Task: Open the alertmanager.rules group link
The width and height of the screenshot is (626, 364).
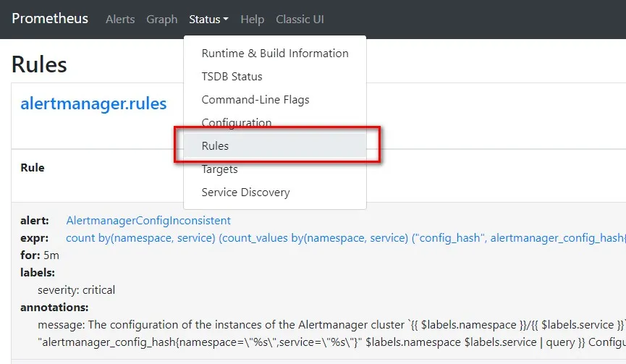Action: coord(93,103)
